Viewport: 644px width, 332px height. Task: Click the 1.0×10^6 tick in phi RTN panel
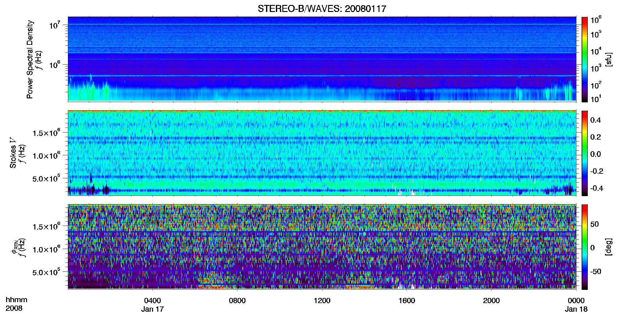46,249
